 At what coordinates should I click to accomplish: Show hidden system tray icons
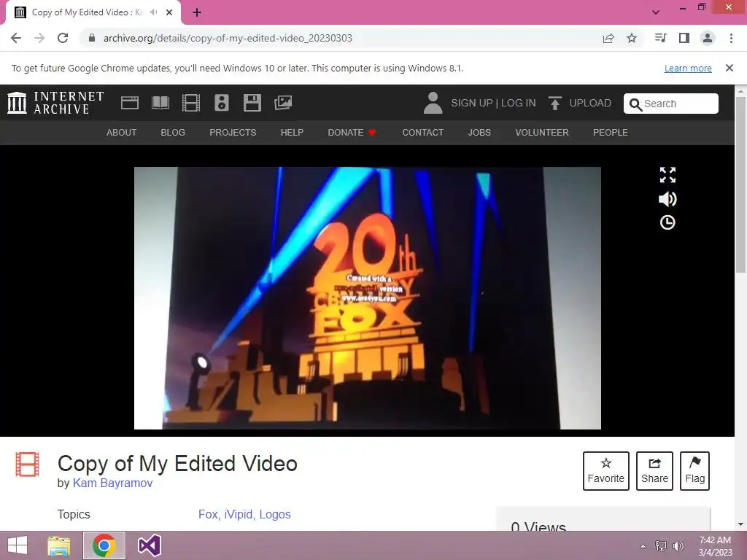pos(643,545)
